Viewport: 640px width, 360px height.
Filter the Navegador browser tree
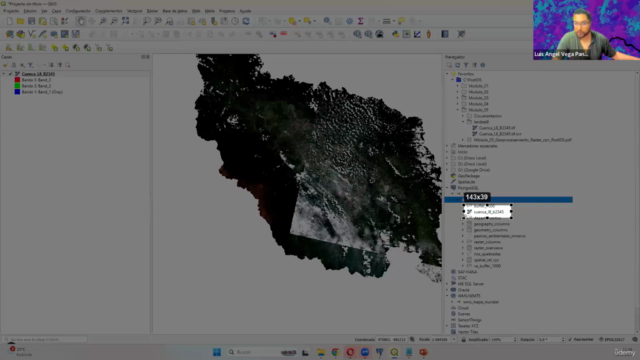coord(466,65)
